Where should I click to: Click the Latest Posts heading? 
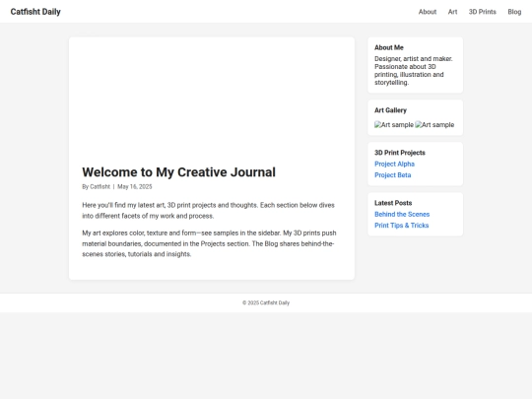(393, 203)
